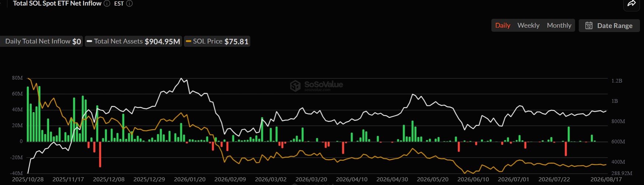This screenshot has height=185, width=644.
Task: Click the 2025/10/28 date axis label
Action: pos(28,179)
